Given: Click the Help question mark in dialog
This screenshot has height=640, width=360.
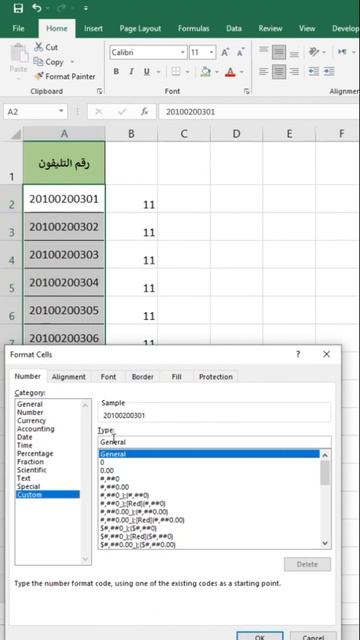Looking at the screenshot, I should (x=298, y=354).
